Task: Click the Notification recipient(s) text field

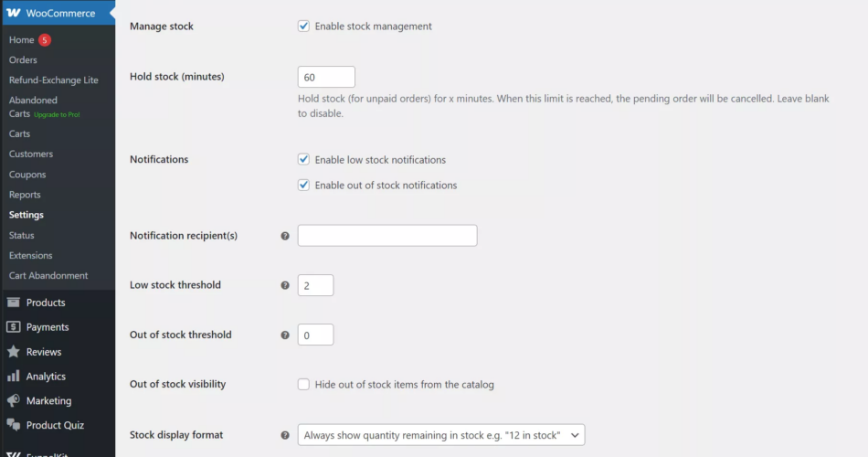Action: [x=387, y=236]
